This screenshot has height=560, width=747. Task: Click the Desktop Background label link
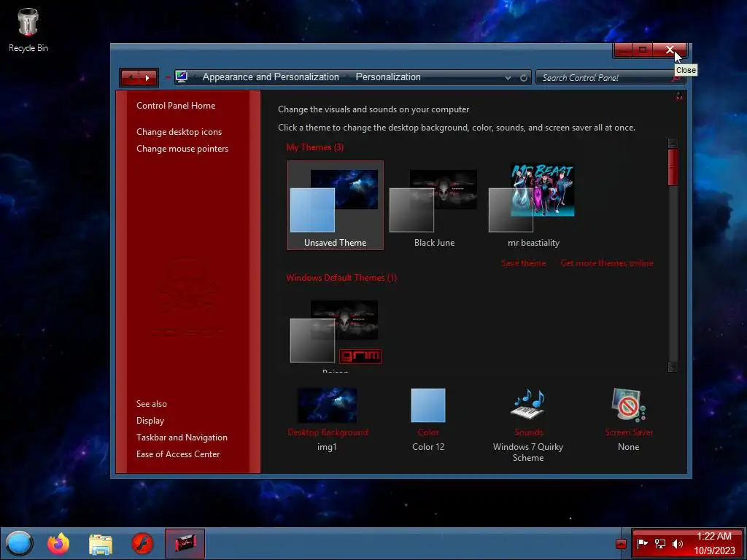point(328,432)
